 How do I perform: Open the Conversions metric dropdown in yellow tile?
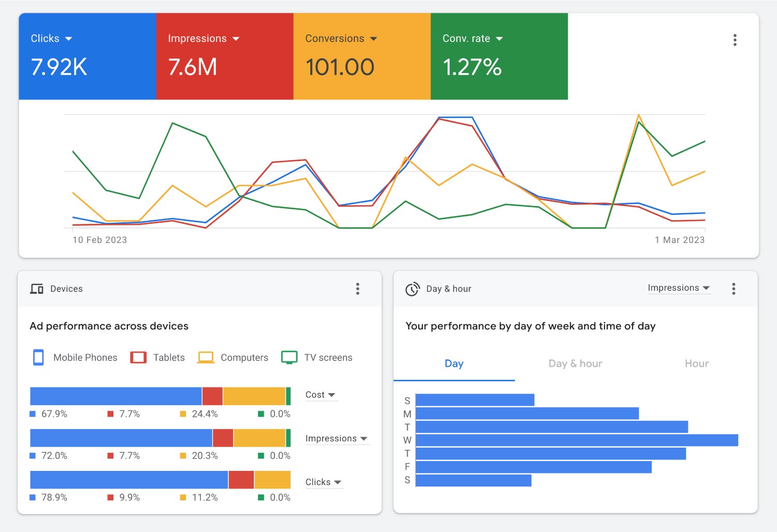[x=341, y=39]
